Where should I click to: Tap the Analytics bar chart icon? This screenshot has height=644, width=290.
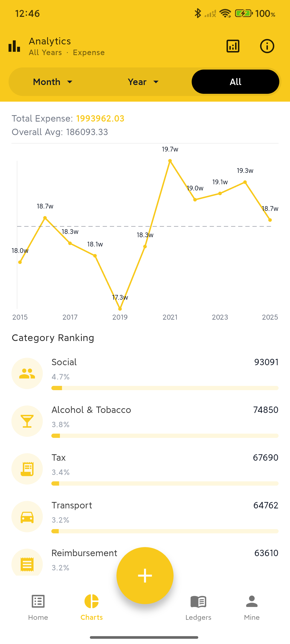pos(14,46)
